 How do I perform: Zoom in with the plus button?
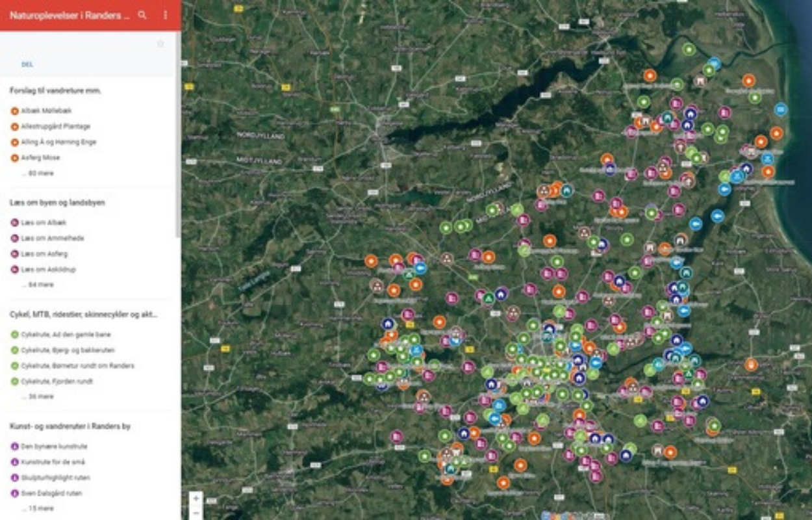tap(196, 499)
